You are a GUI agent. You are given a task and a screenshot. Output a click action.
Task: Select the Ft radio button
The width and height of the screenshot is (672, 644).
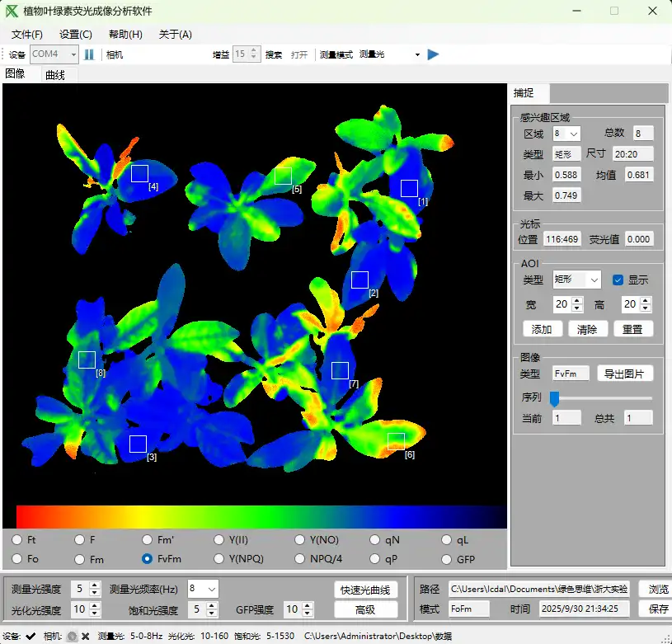click(x=18, y=539)
